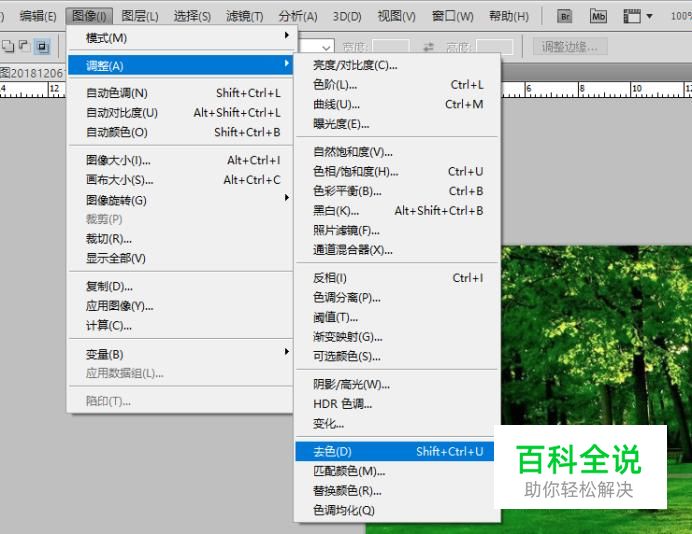The width and height of the screenshot is (692, 534).
Task: Select the subtract from selection icon
Action: pyautogui.click(x=24, y=46)
